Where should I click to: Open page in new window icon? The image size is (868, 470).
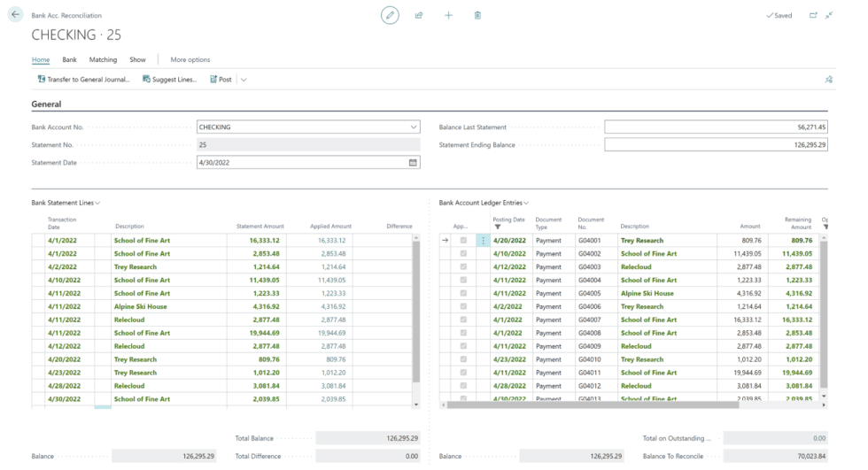[x=814, y=15]
